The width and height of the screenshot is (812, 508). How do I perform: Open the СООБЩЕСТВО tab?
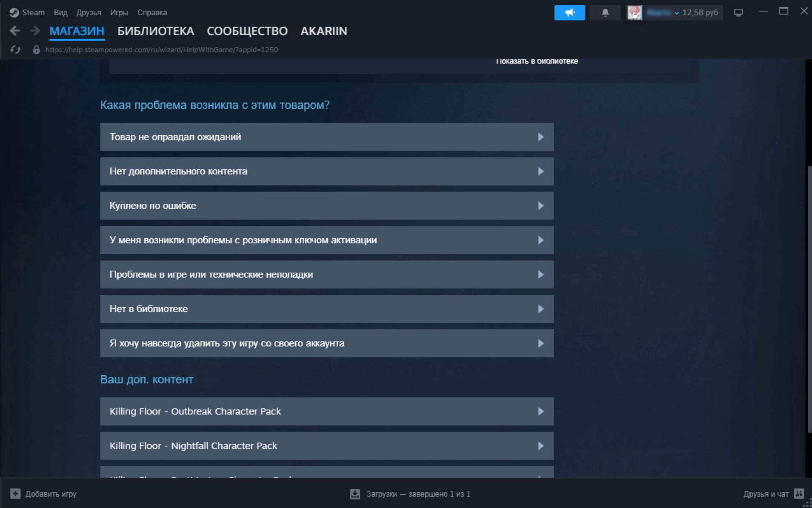pyautogui.click(x=247, y=31)
